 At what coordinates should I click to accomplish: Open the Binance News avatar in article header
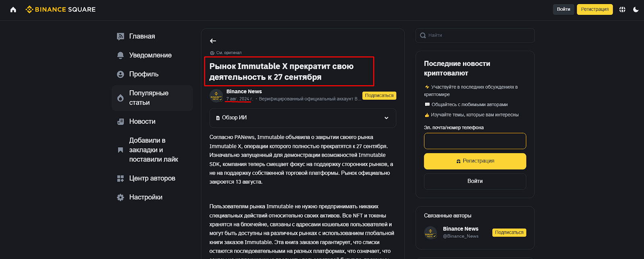point(216,96)
